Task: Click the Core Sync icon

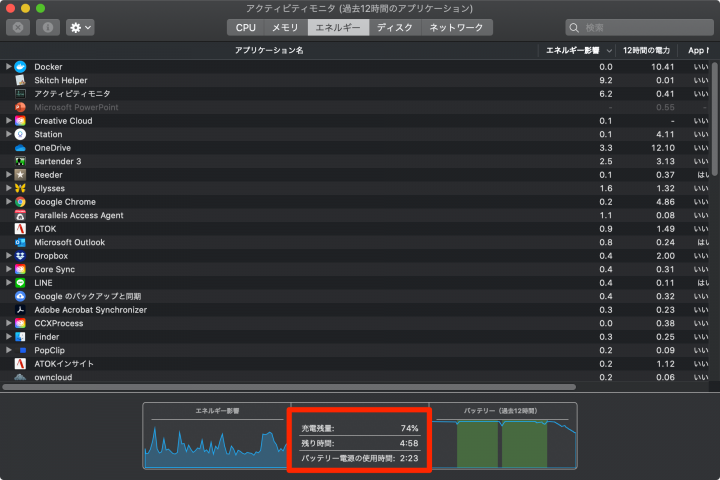Action: pyautogui.click(x=20, y=269)
